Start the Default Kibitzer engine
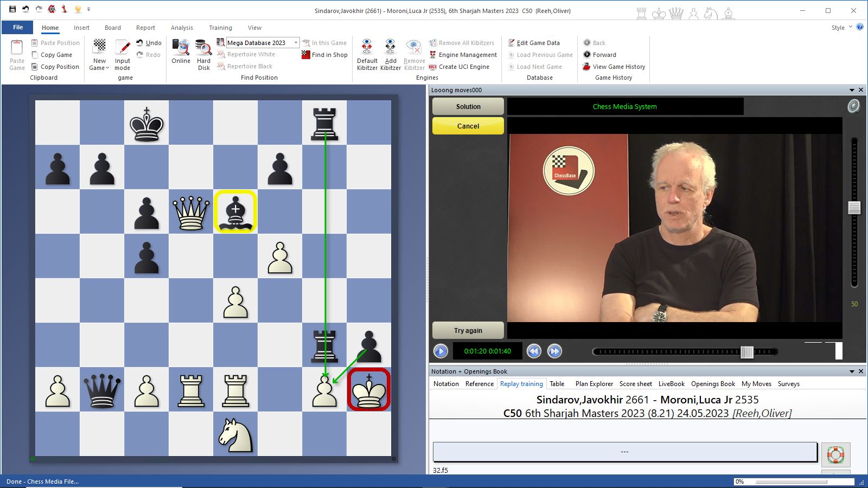This screenshot has height=488, width=868. 367,48
